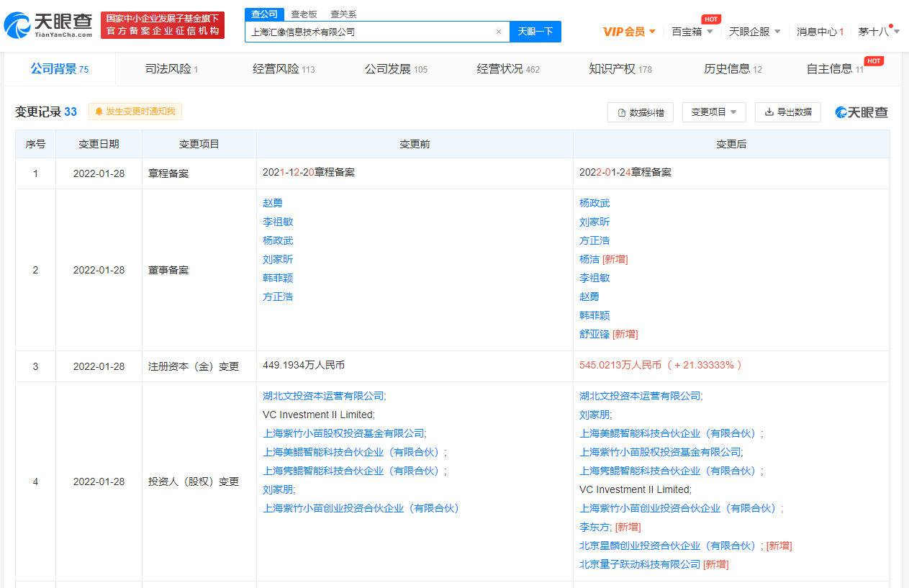Select the 449.1934万人民币 prior capital value

click(304, 366)
